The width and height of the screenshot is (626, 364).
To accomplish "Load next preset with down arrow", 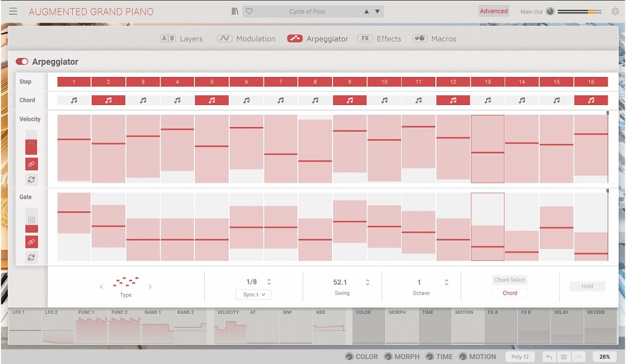I will click(377, 12).
